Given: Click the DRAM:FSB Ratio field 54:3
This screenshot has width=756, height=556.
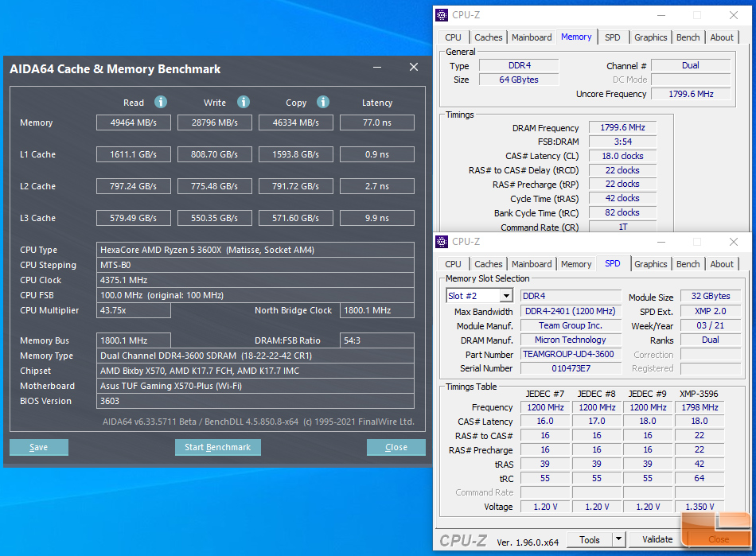Looking at the screenshot, I should [377, 340].
